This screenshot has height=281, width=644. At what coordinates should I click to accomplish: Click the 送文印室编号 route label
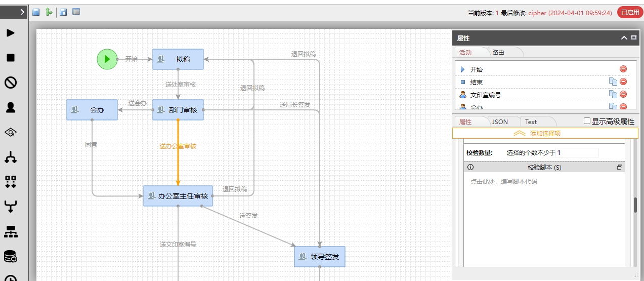[x=178, y=245]
